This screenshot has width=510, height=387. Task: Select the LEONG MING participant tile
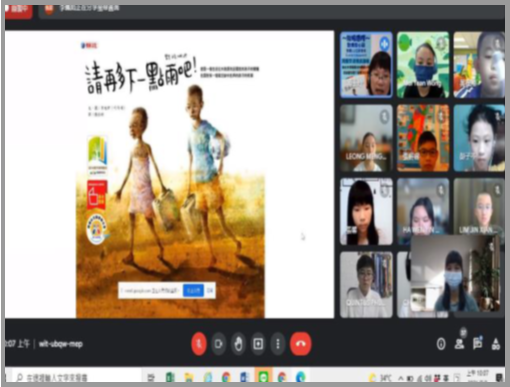pyautogui.click(x=366, y=138)
